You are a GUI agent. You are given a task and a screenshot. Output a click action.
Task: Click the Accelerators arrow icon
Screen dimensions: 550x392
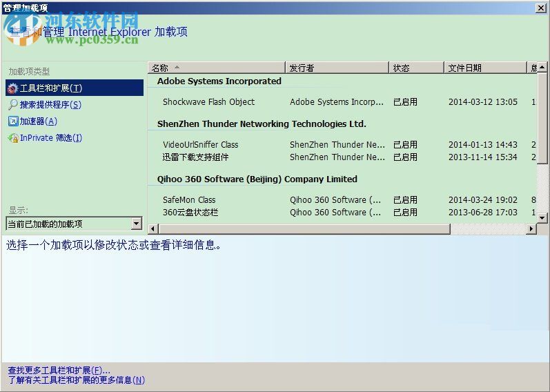pos(13,121)
